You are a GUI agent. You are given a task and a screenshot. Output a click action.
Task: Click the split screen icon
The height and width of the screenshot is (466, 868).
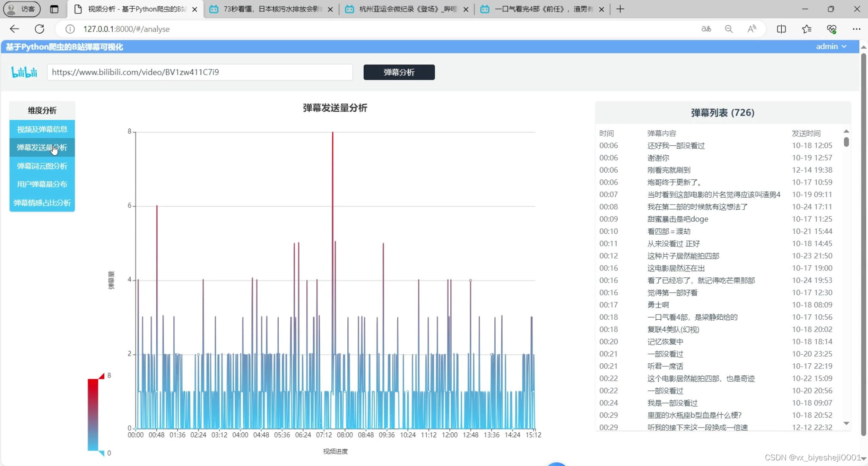coord(781,29)
